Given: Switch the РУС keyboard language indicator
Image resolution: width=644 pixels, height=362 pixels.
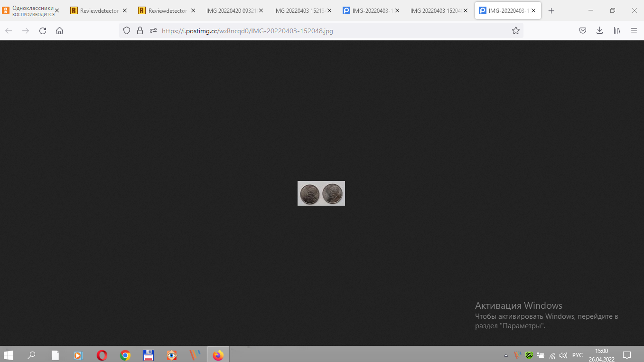Looking at the screenshot, I should [x=578, y=355].
